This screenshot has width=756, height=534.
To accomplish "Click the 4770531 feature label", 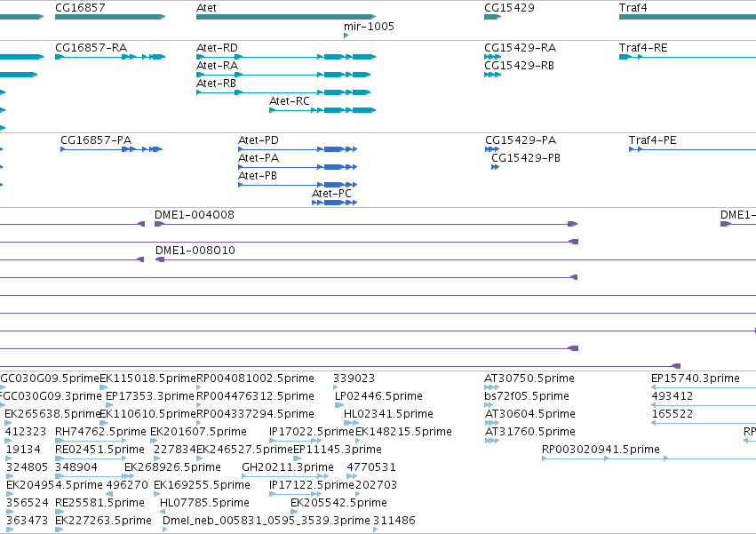I will [x=371, y=467].
